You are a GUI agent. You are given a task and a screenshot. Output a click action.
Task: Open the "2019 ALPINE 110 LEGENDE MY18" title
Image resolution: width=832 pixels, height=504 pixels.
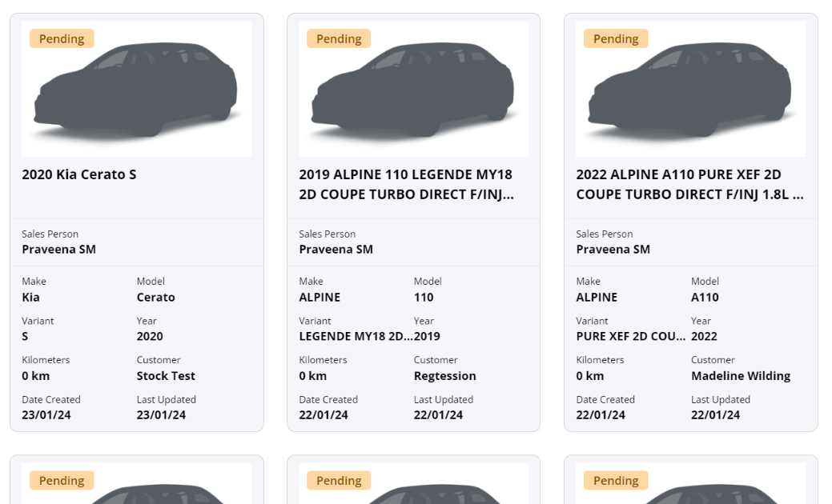click(406, 185)
